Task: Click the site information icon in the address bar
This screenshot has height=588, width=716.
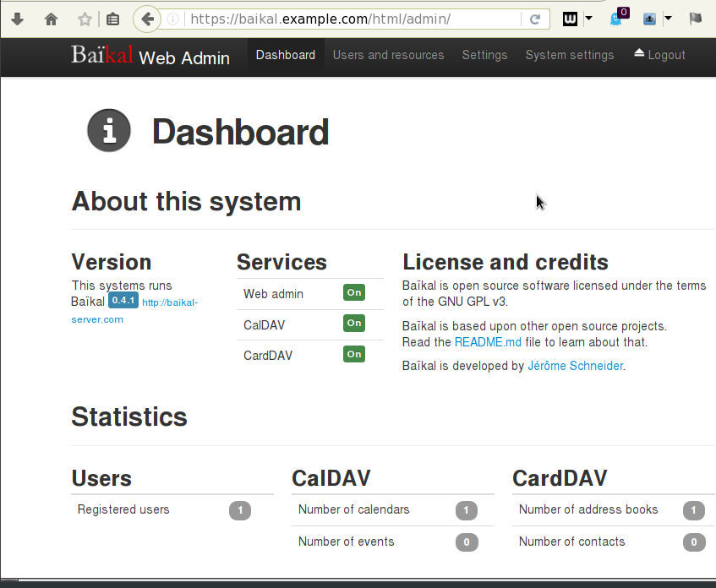Action: pyautogui.click(x=172, y=19)
